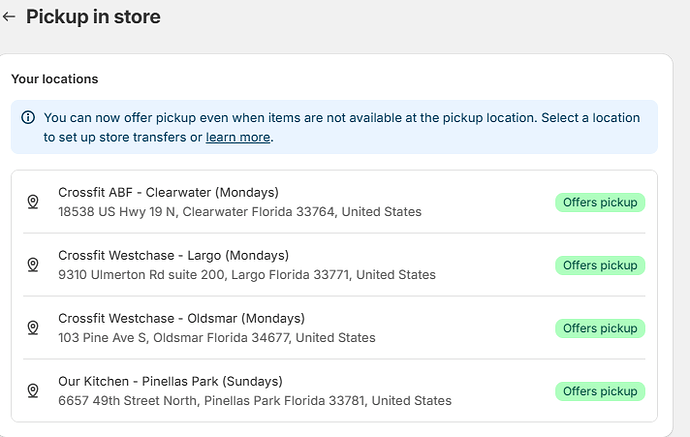The image size is (690, 437).
Task: Open Crossfit Westchase - Oldsmar (Mondays) location
Action: pos(181,318)
